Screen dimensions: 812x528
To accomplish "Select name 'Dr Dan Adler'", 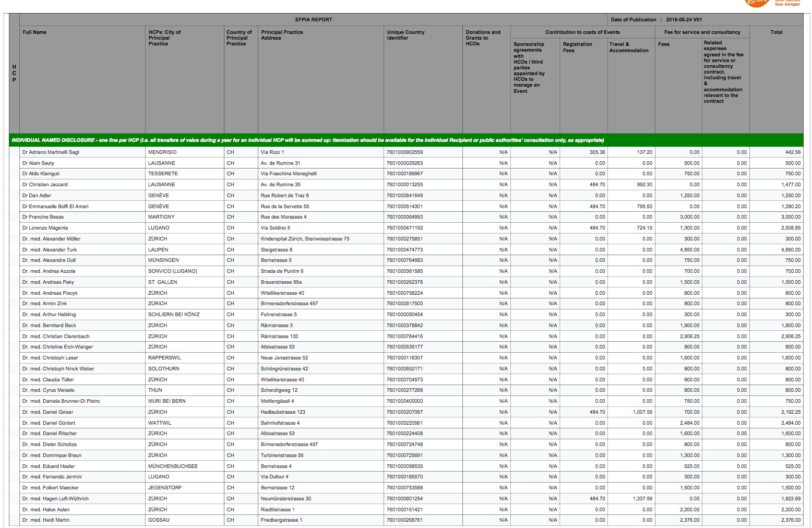I will tap(37, 196).
